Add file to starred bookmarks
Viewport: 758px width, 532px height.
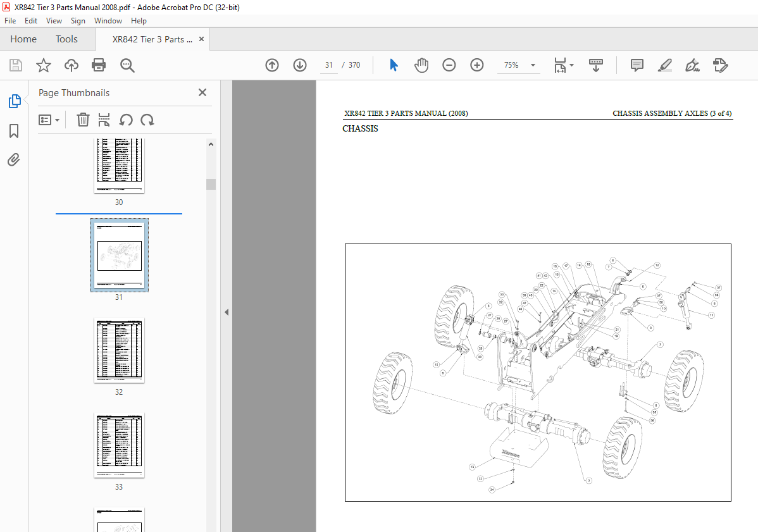tap(44, 65)
